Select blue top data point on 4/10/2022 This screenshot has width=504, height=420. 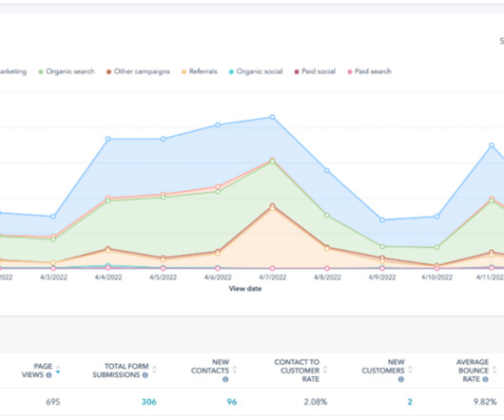pyautogui.click(x=436, y=217)
